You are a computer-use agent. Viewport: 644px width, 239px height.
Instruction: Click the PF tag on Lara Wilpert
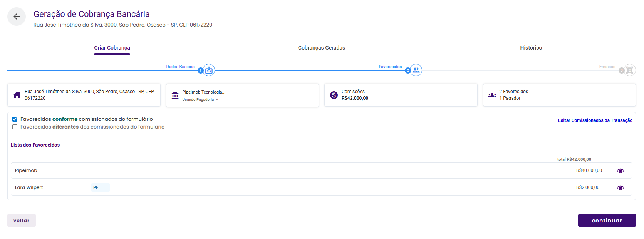(100, 187)
